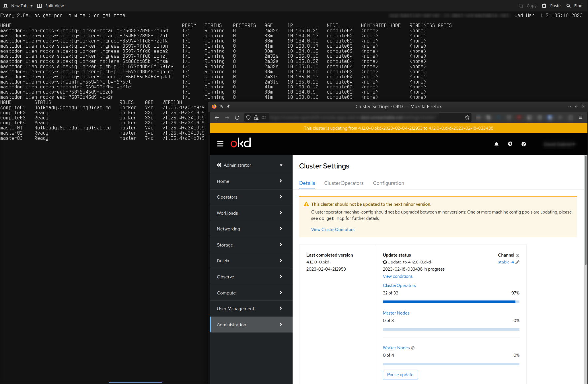Click the Worker Nodes 0% progress bar
This screenshot has height=384, width=588.
click(451, 364)
